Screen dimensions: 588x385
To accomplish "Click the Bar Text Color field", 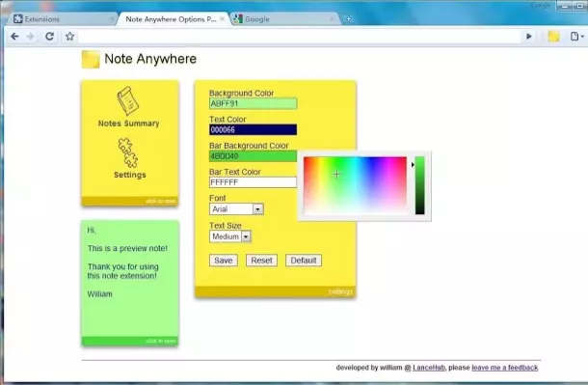I will coord(253,182).
